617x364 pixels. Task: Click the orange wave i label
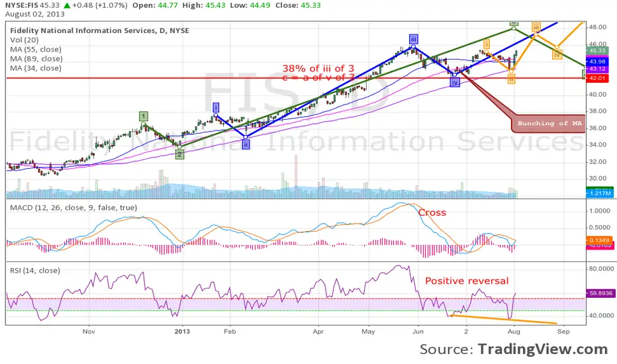click(x=487, y=44)
